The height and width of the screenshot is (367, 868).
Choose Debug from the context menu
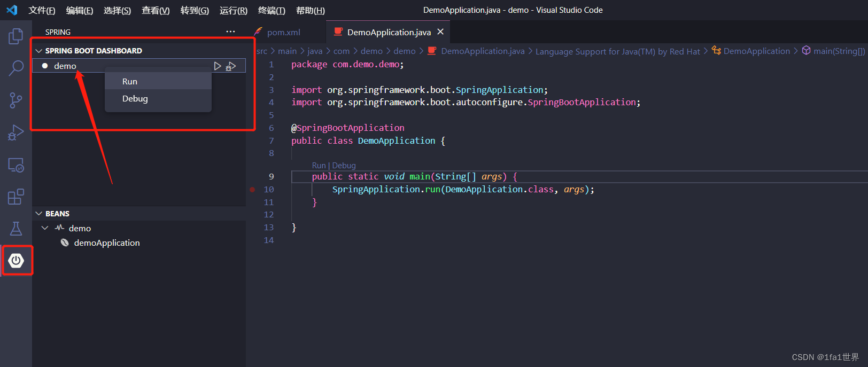click(158, 98)
